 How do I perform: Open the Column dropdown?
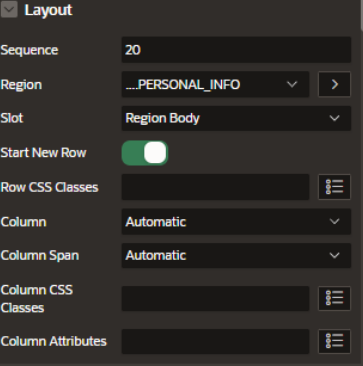click(x=236, y=222)
